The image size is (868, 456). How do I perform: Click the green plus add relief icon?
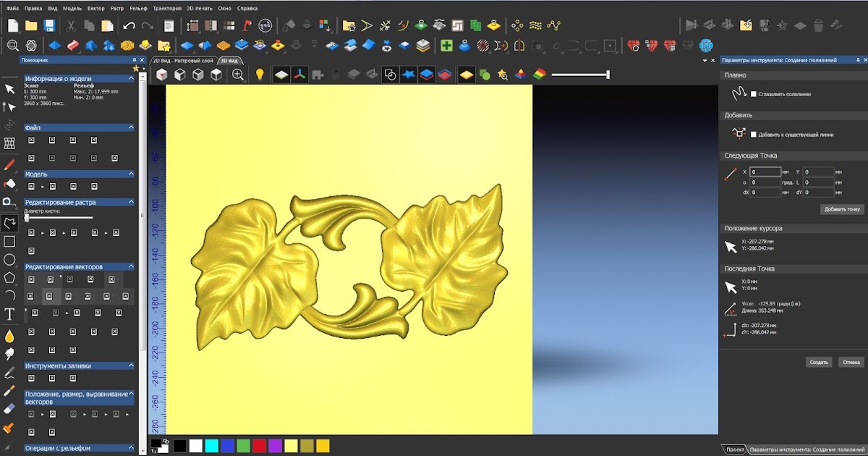(446, 45)
